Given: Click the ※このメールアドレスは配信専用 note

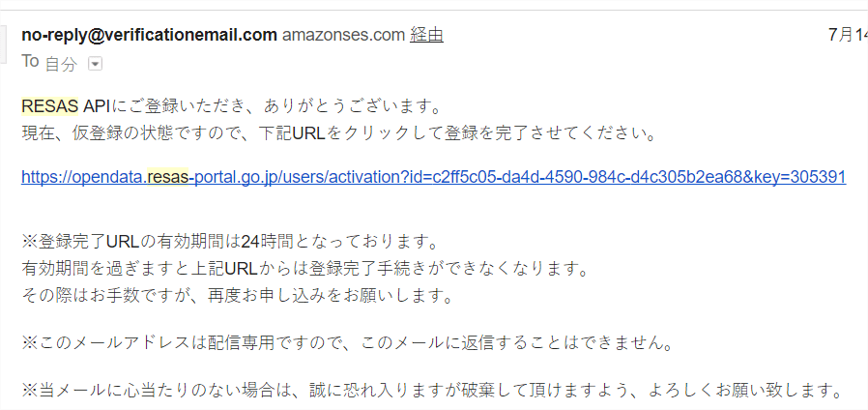Looking at the screenshot, I should tap(348, 343).
